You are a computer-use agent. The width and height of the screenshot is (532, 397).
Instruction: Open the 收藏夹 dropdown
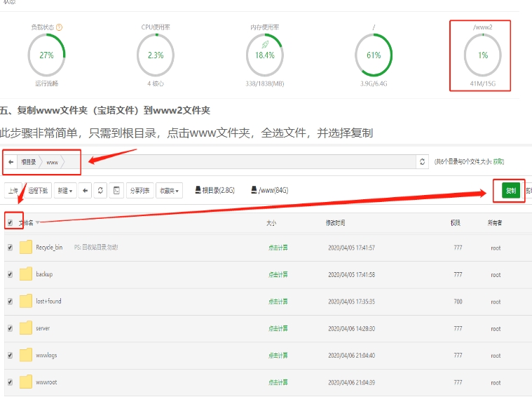(x=168, y=191)
